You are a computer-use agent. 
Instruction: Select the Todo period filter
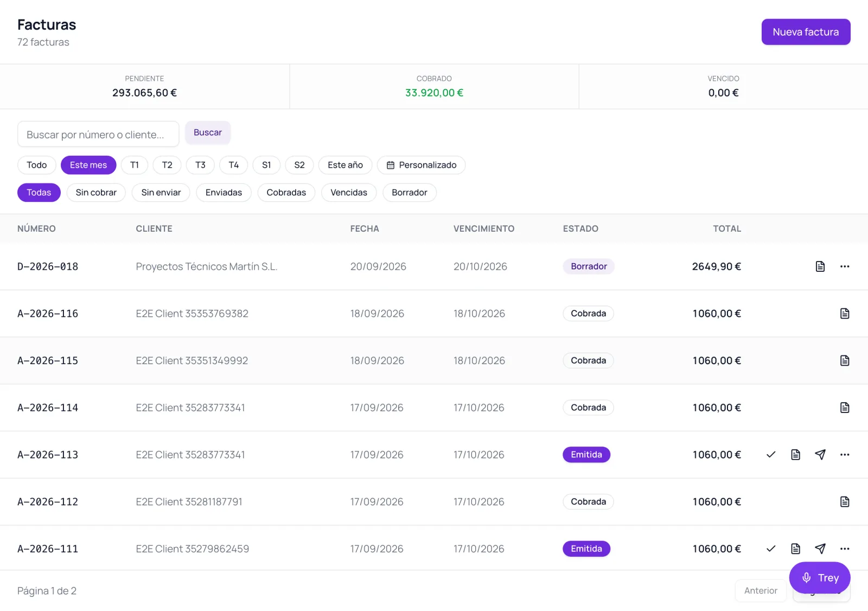tap(37, 165)
